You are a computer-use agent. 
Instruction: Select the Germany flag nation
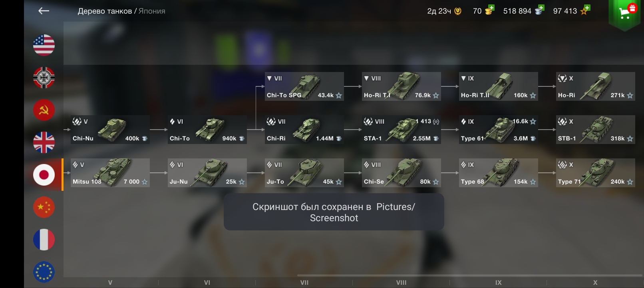[44, 78]
